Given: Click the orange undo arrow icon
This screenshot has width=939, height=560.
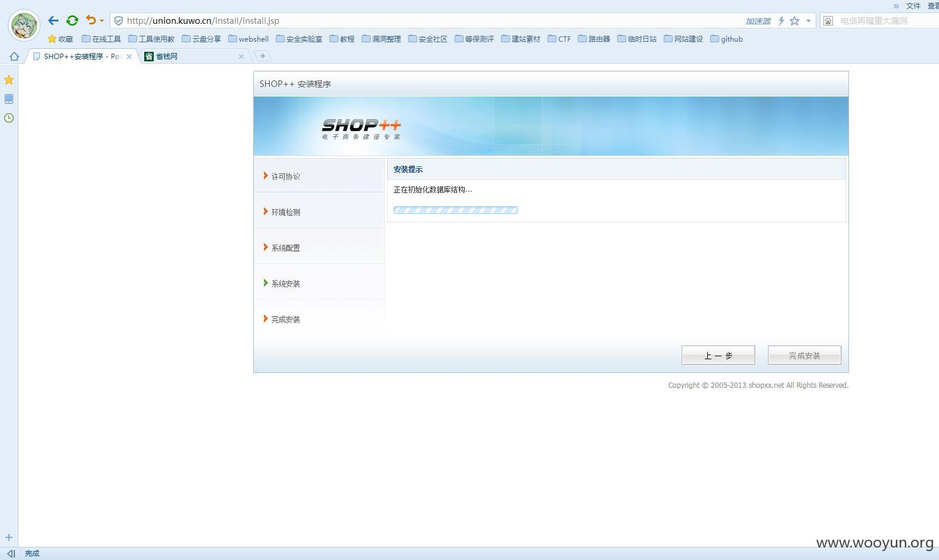Looking at the screenshot, I should pos(91,20).
